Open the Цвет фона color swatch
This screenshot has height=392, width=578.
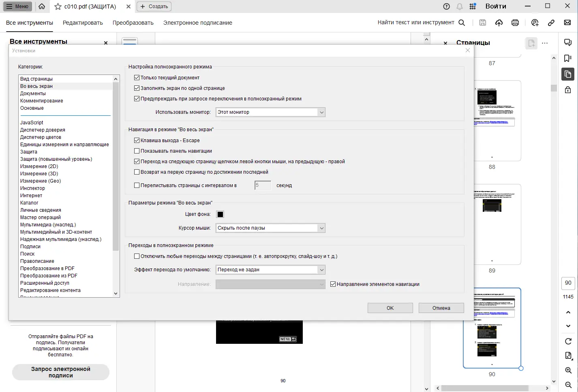click(220, 214)
